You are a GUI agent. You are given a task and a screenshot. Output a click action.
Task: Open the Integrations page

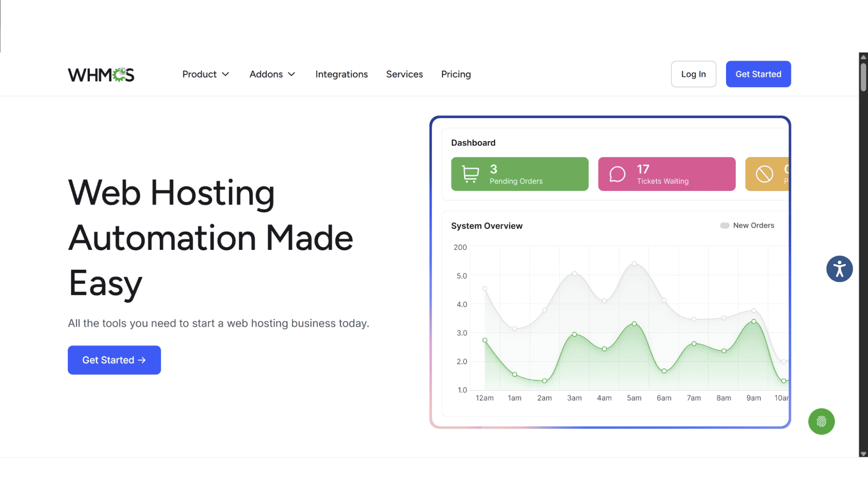click(x=341, y=74)
